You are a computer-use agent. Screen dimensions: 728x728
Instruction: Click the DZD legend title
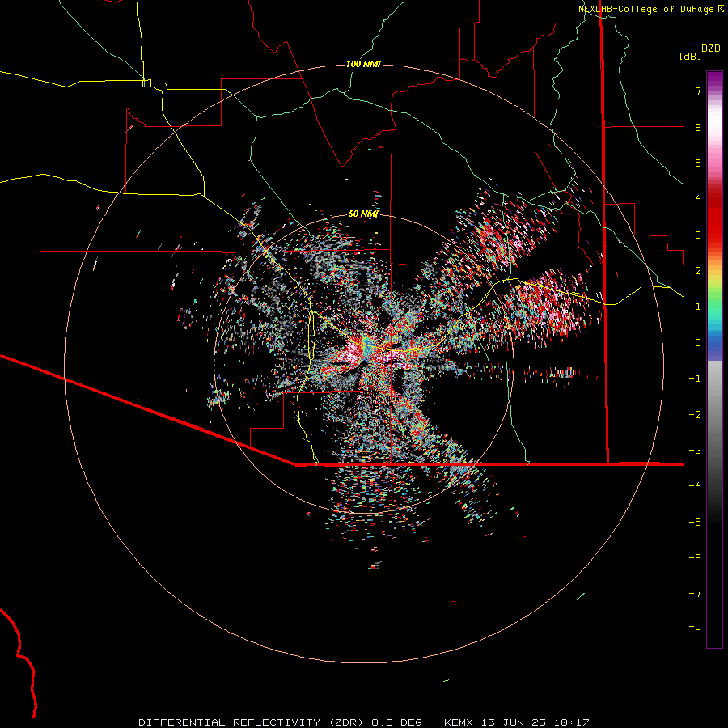coord(711,49)
